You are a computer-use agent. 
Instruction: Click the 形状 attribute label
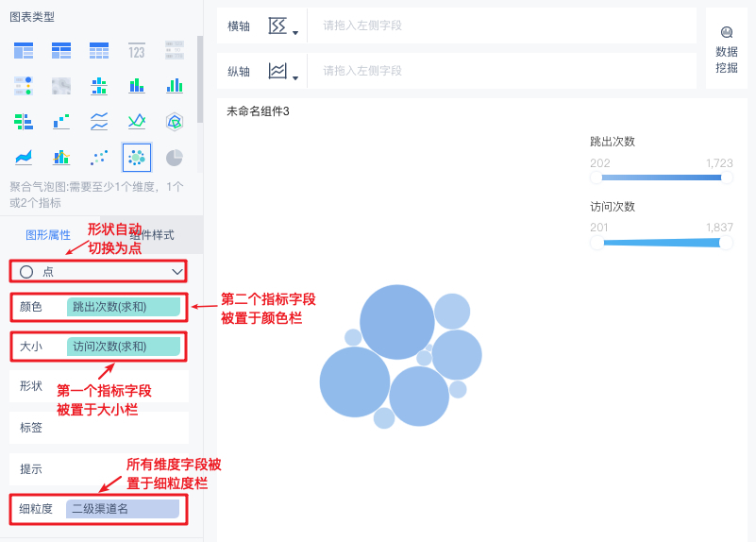pos(31,386)
